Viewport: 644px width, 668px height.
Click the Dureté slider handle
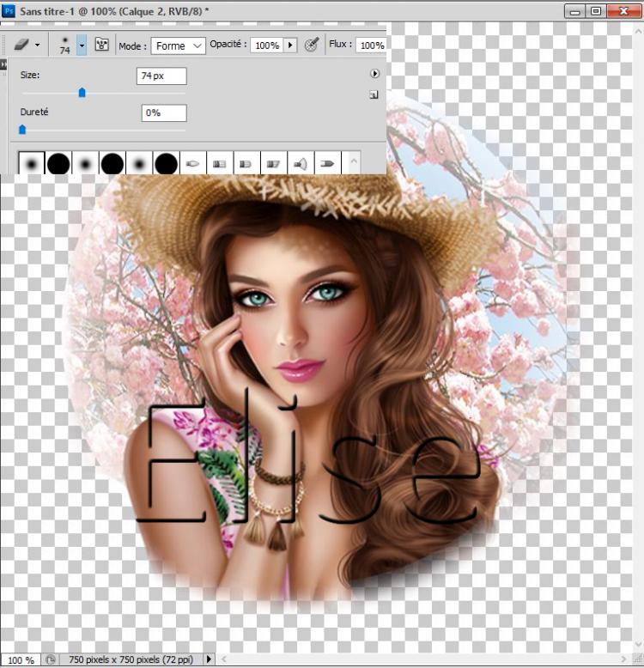(22, 130)
